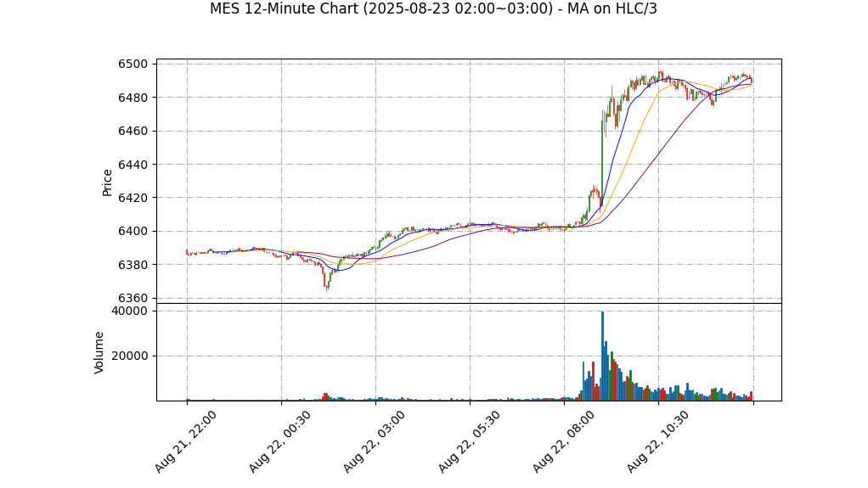868x488 pixels.
Task: Click the 6400 price axis label
Action: coord(132,232)
